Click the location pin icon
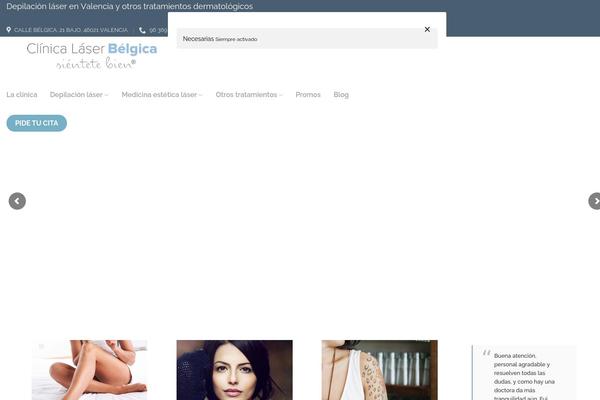This screenshot has width=600, height=400. click(x=8, y=29)
